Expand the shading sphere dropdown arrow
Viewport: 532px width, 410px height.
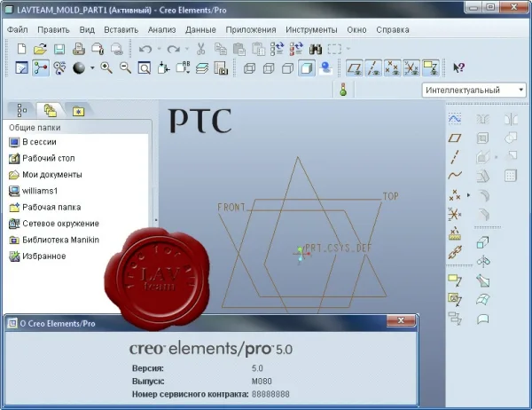pyautogui.click(x=92, y=68)
